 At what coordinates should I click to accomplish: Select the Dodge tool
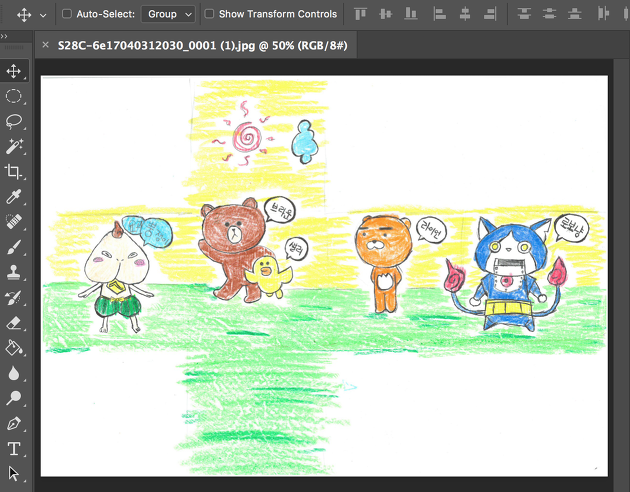pyautogui.click(x=14, y=398)
